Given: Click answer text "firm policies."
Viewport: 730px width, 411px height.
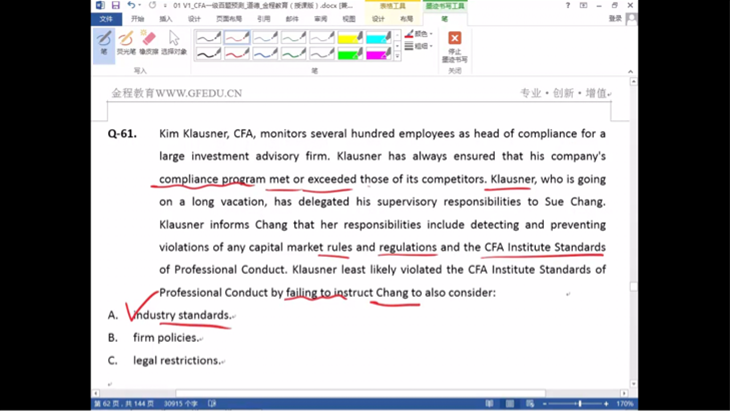Looking at the screenshot, I should tap(166, 338).
